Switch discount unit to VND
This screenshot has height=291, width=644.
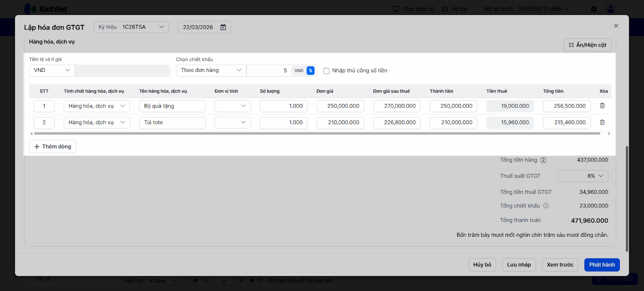click(299, 71)
